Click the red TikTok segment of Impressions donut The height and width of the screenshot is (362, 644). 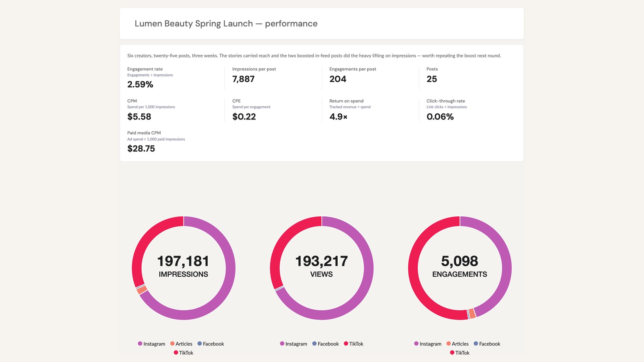tap(144, 241)
